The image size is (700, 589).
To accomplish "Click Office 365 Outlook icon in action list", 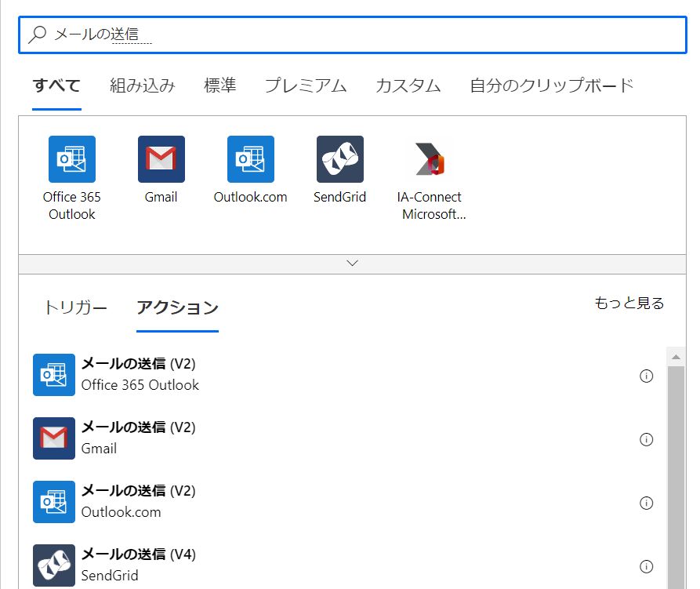I will [x=54, y=375].
